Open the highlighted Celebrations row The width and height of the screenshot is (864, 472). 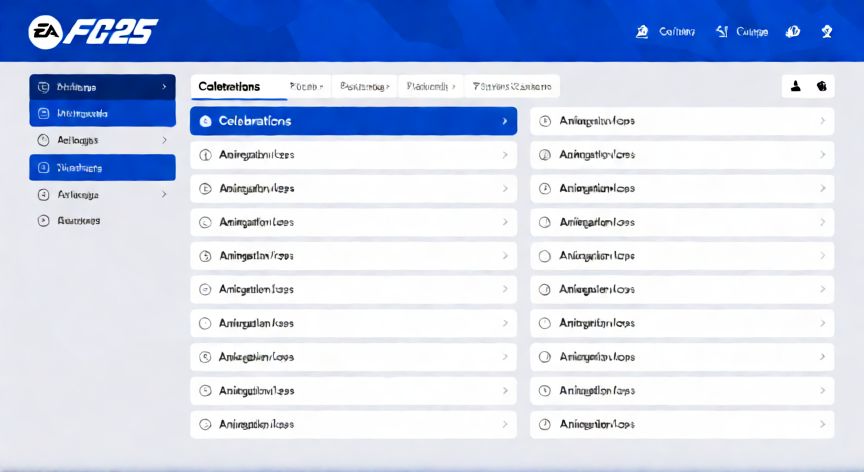point(354,121)
